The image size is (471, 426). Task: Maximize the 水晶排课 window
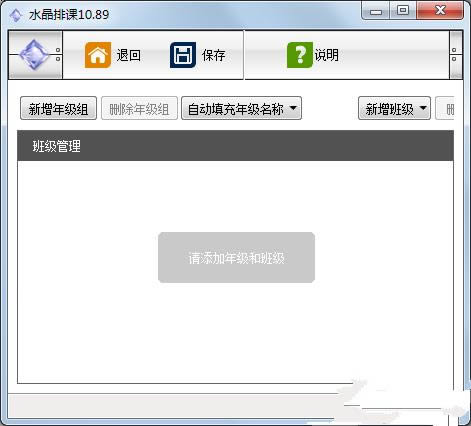(403, 11)
